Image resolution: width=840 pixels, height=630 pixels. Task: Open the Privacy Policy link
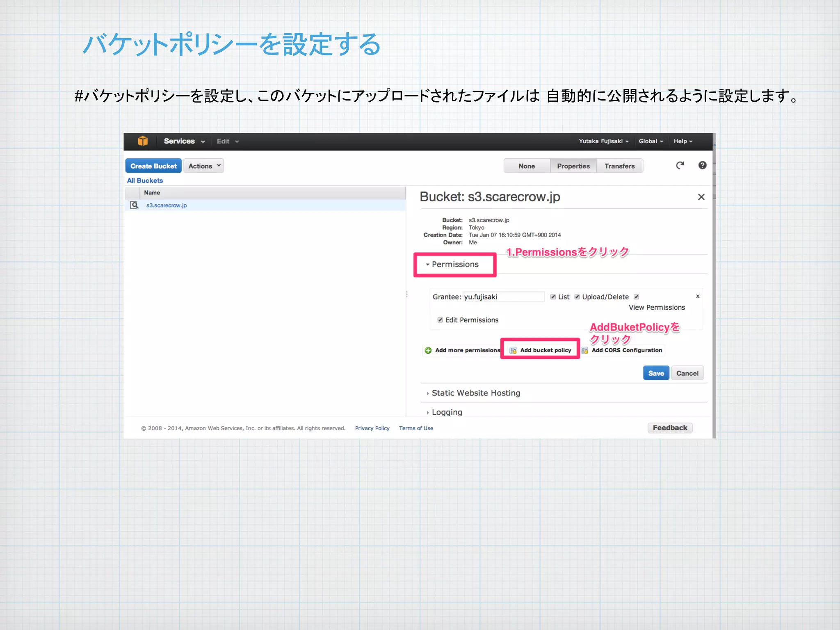coord(372,428)
